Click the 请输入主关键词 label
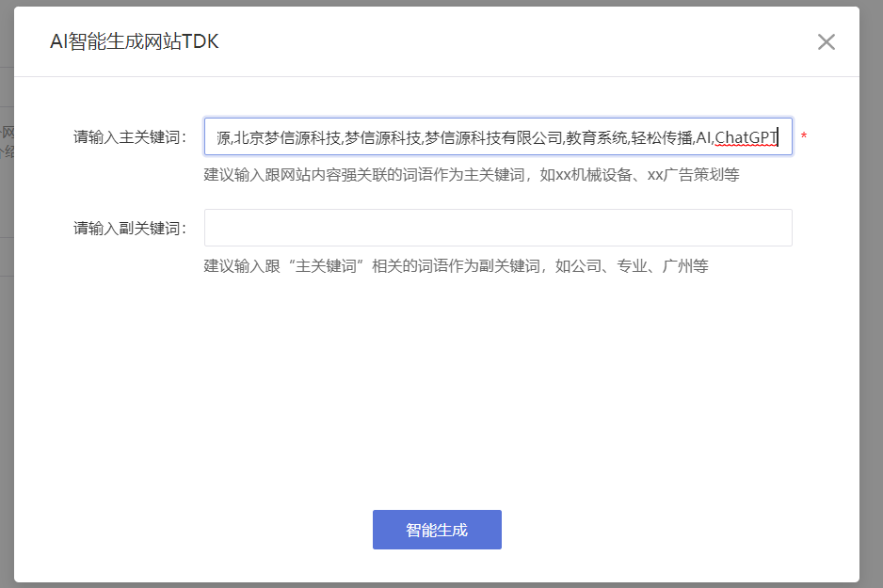This screenshot has height=588, width=883. click(x=130, y=137)
